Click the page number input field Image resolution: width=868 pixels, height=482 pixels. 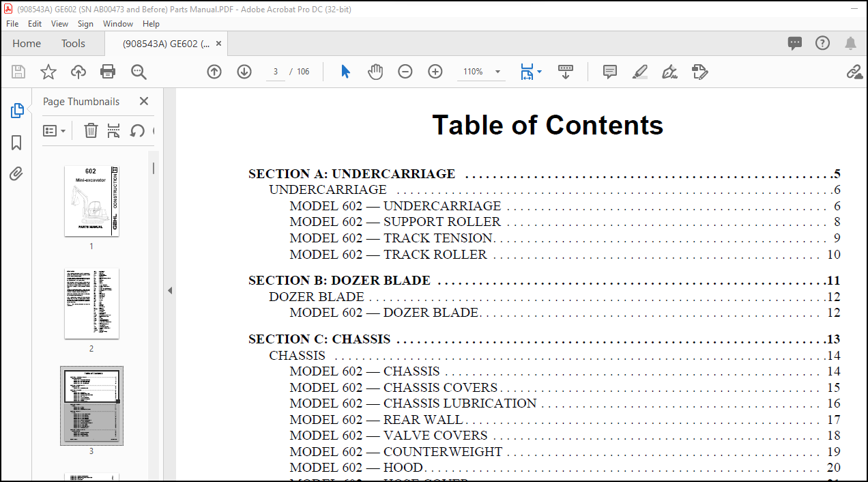[x=276, y=72]
